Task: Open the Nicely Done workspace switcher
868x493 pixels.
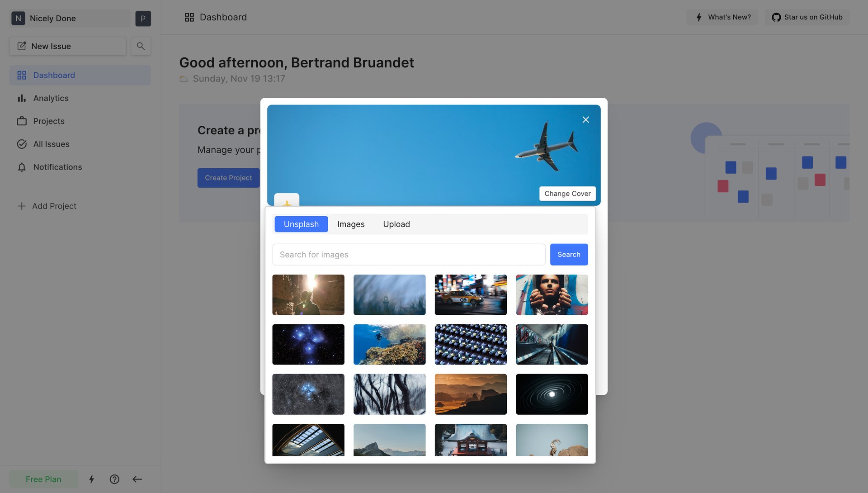Action: click(x=70, y=19)
